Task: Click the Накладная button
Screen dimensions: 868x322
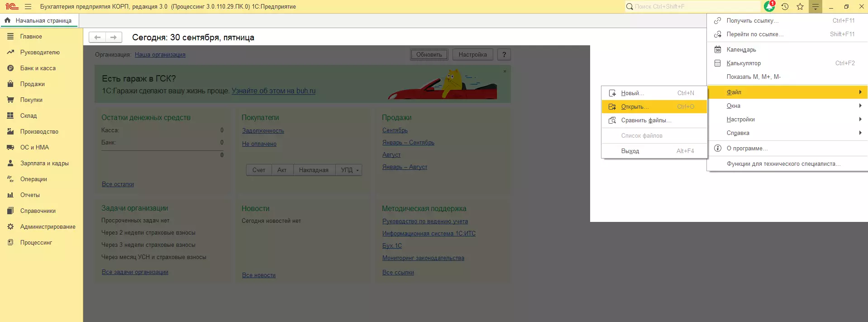Action: tap(314, 170)
